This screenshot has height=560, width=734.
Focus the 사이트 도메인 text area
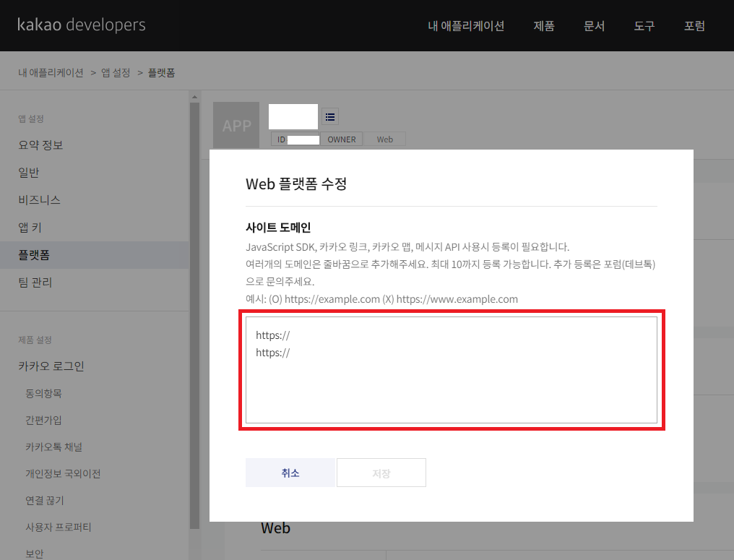452,370
